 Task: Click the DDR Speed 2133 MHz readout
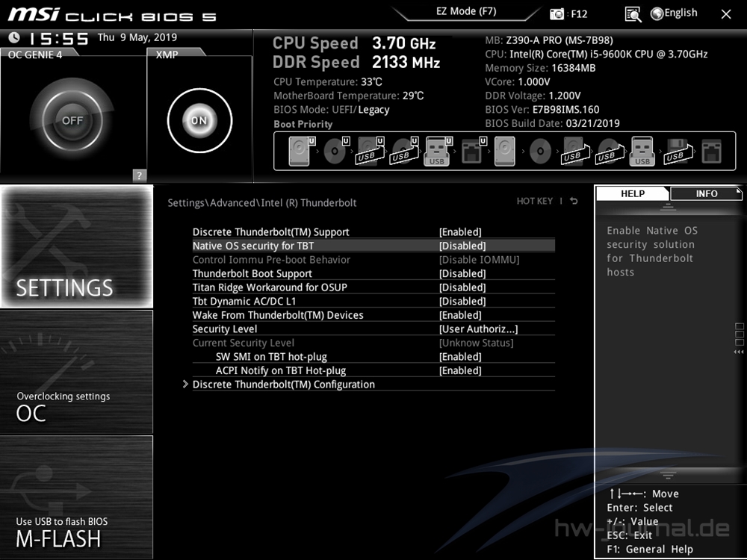click(356, 62)
